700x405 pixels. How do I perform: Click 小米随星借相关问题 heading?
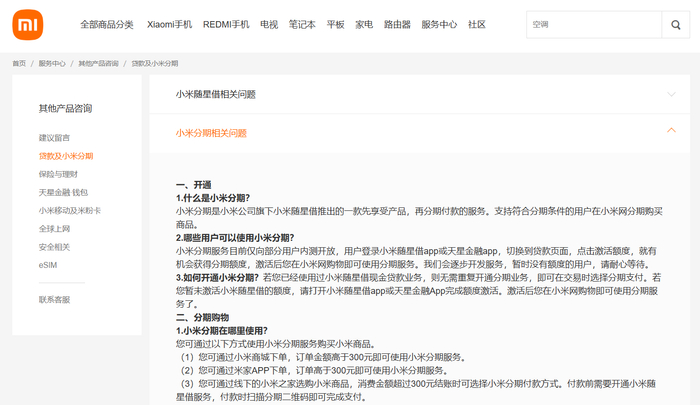click(216, 94)
